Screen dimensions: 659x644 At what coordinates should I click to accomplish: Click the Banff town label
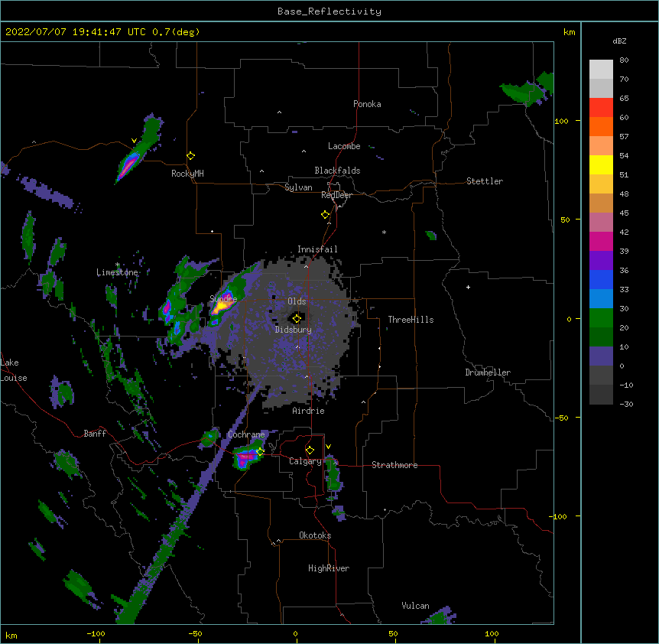click(95, 434)
